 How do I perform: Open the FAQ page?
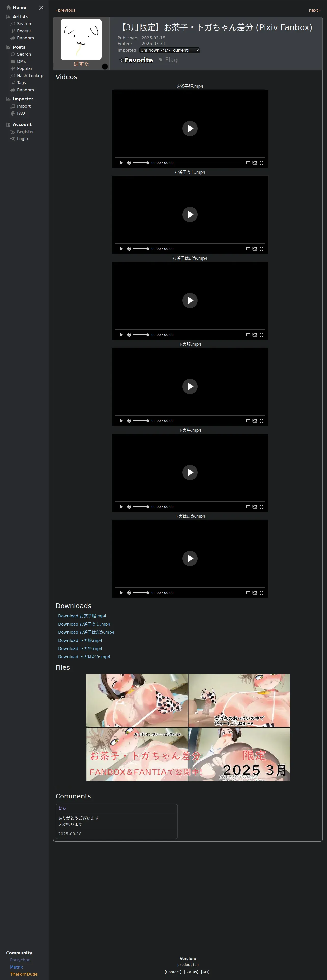coord(18,113)
